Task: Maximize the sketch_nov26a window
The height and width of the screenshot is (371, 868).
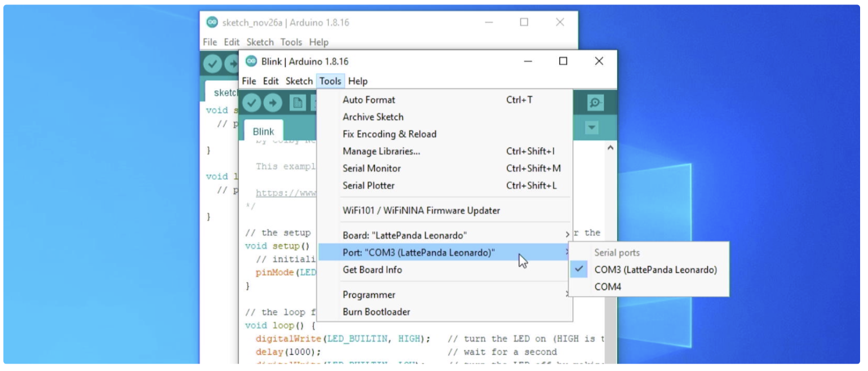Action: click(x=524, y=23)
